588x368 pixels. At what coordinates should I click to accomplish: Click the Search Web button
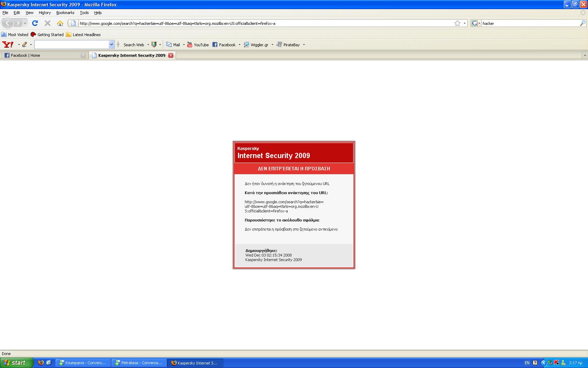click(x=134, y=45)
